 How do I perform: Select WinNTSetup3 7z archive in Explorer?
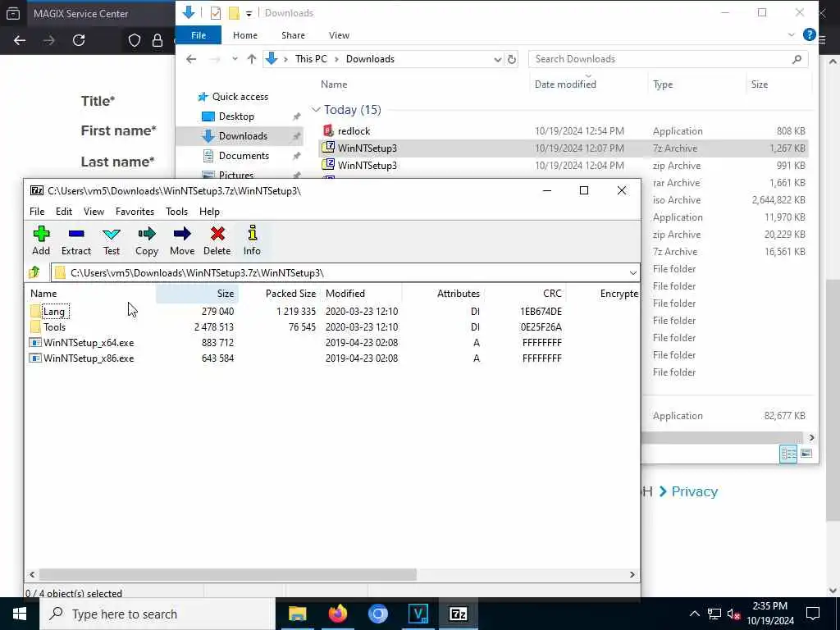[563, 148]
